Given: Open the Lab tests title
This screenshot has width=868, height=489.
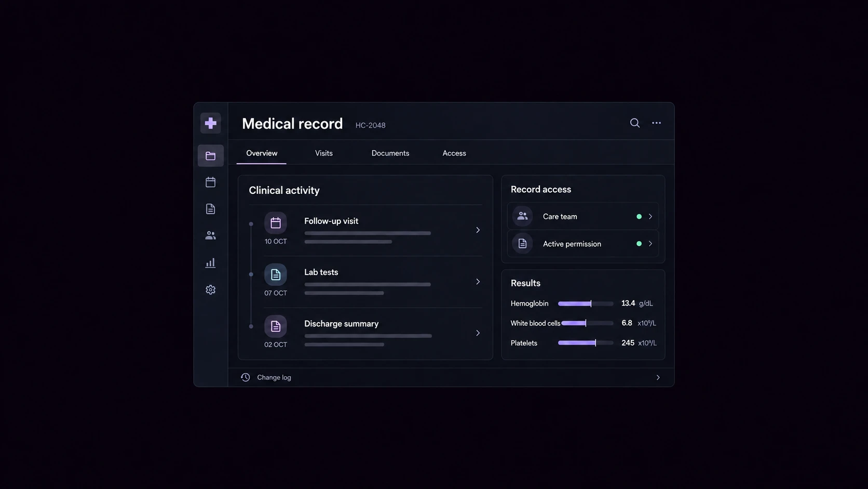Looking at the screenshot, I should [321, 272].
